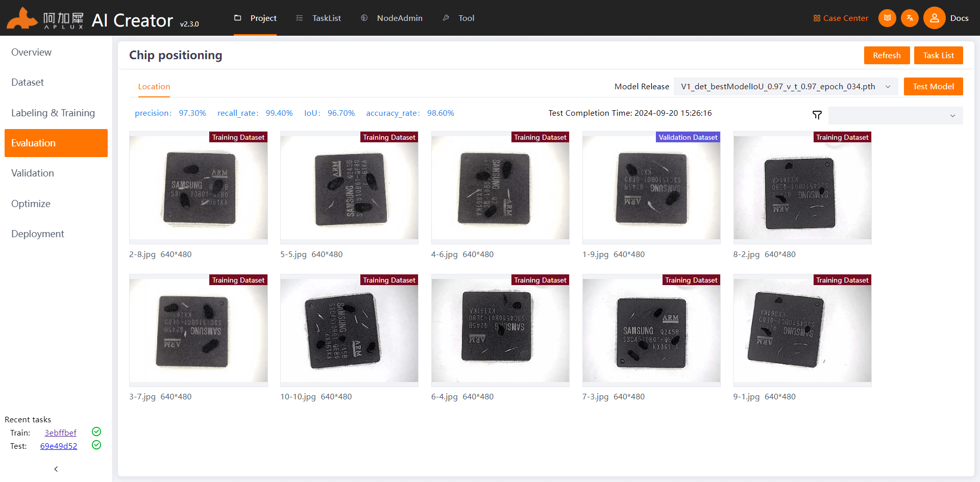
Task: Open the 6-4.jpg chip thumbnail
Action: pyautogui.click(x=500, y=331)
